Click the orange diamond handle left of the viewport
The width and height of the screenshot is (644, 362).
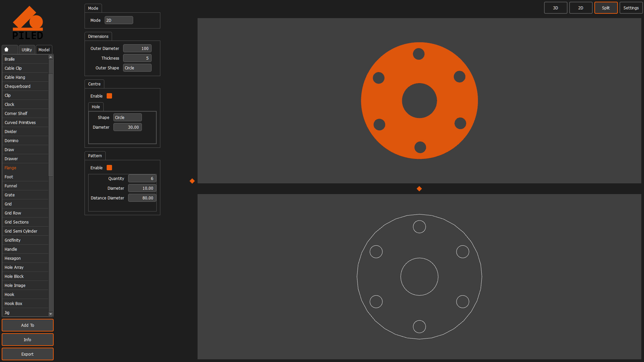pos(192,181)
